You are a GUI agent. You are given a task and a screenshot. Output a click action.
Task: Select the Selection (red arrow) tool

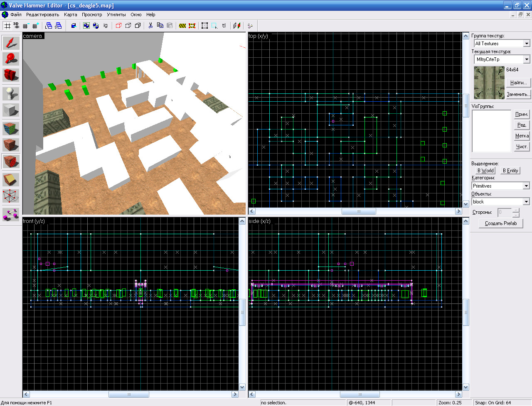11,43
